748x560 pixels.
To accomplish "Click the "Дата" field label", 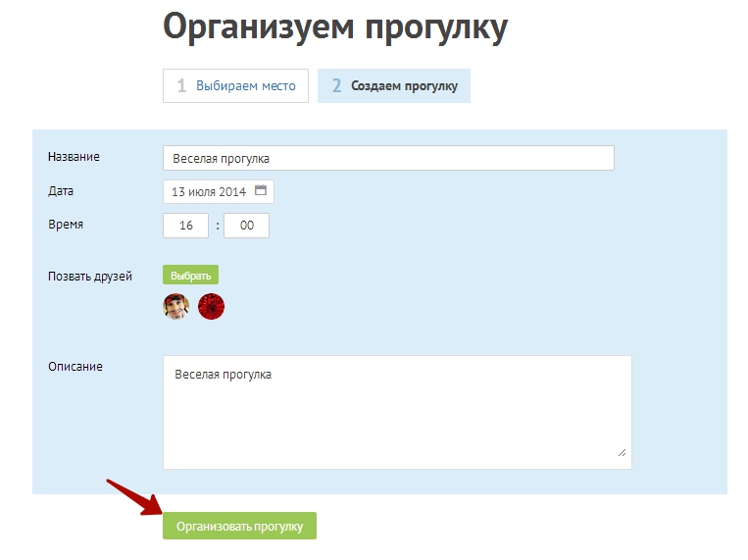I will [x=61, y=191].
